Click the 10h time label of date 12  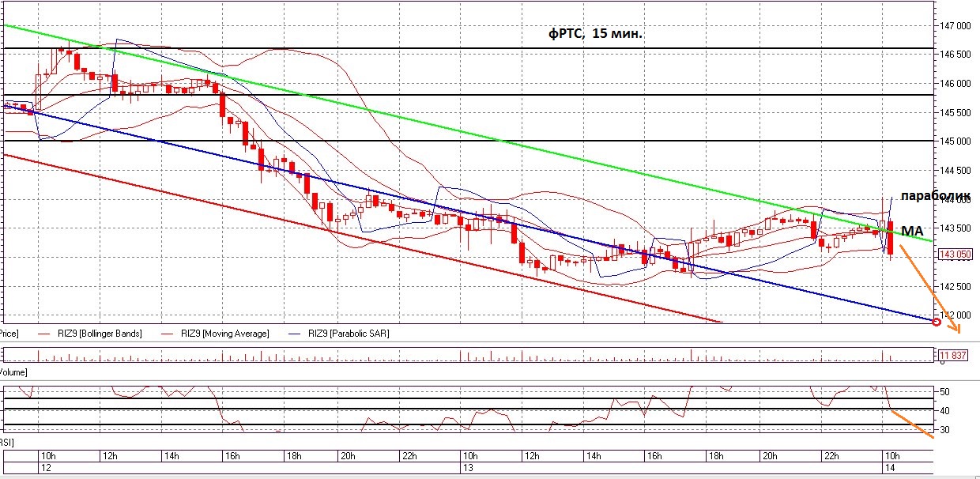(x=47, y=456)
